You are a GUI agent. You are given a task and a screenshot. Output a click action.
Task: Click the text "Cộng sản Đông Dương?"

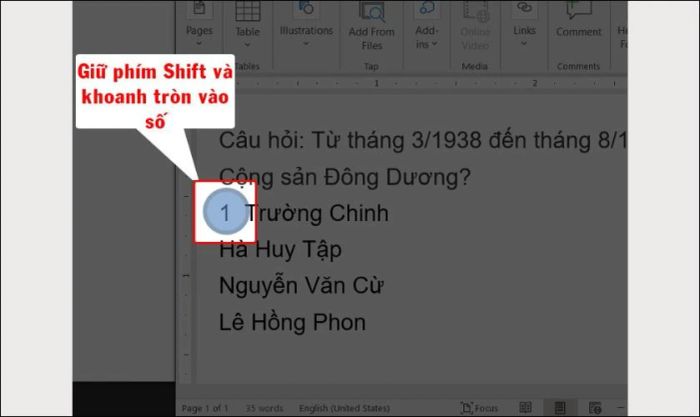tap(345, 177)
